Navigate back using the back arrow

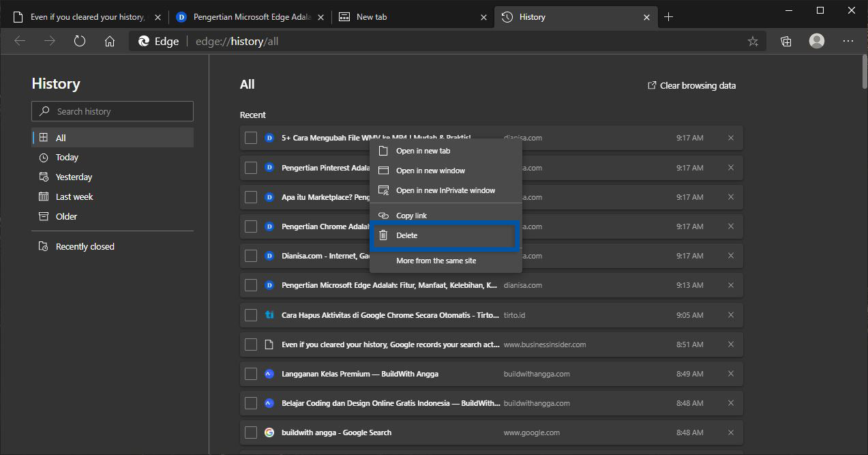20,41
